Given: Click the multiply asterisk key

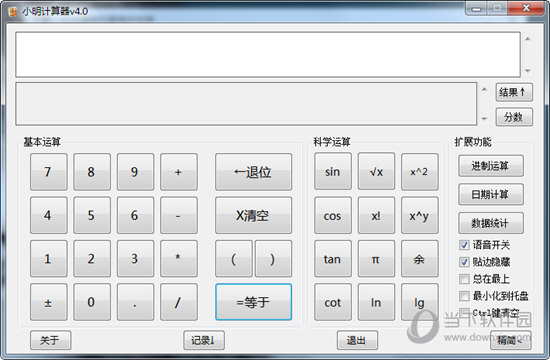Looking at the screenshot, I should [x=179, y=259].
